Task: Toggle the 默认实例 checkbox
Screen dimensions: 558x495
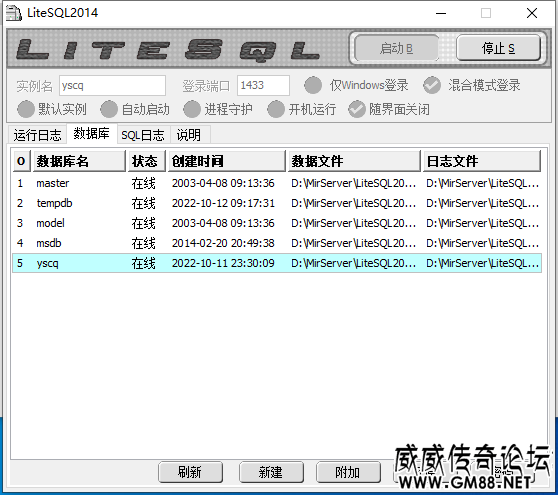Action: click(x=52, y=109)
